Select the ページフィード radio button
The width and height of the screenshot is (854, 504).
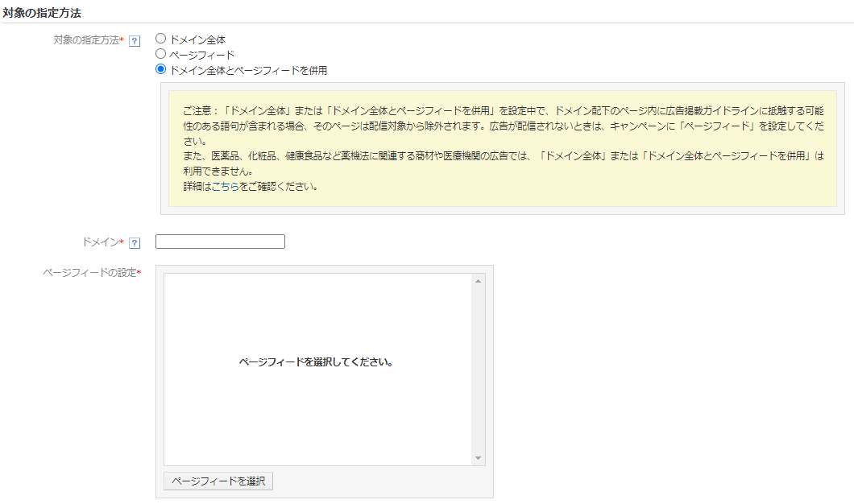pyautogui.click(x=160, y=54)
